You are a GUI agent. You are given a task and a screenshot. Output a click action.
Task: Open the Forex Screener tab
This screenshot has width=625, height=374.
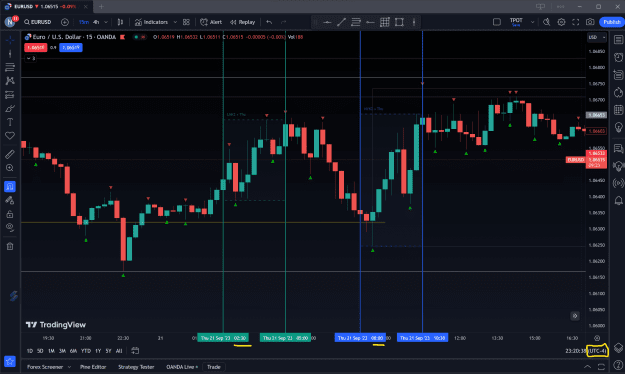[45, 367]
